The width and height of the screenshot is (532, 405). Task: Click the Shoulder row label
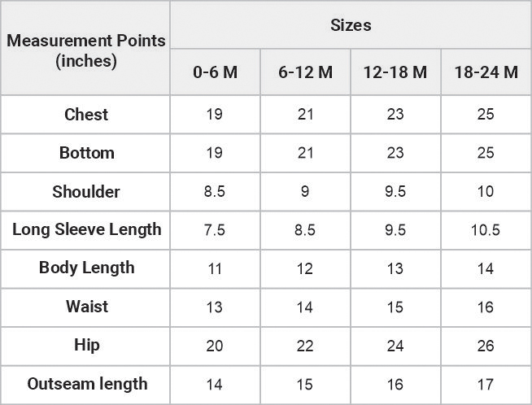[x=85, y=192]
